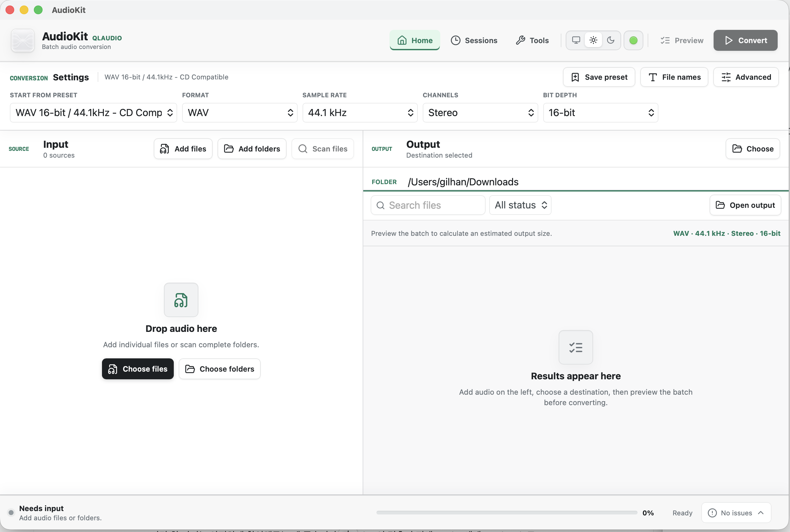The height and width of the screenshot is (532, 790).
Task: Open the All status filter dropdown
Action: pos(520,205)
